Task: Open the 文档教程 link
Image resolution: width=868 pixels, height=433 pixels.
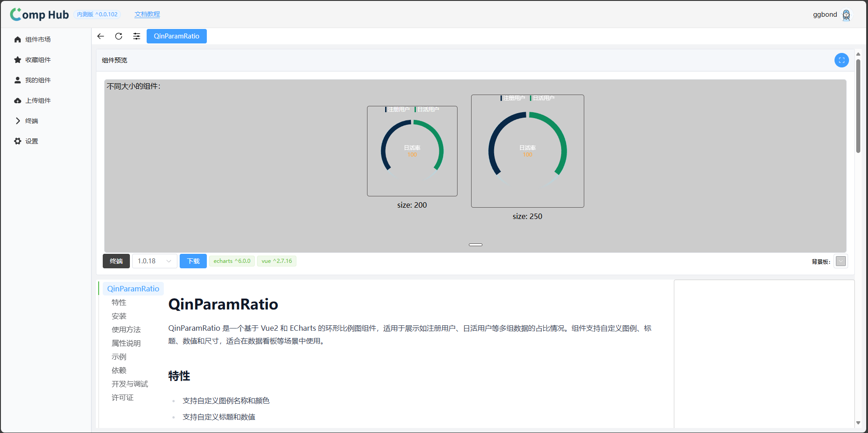Action: [x=147, y=14]
